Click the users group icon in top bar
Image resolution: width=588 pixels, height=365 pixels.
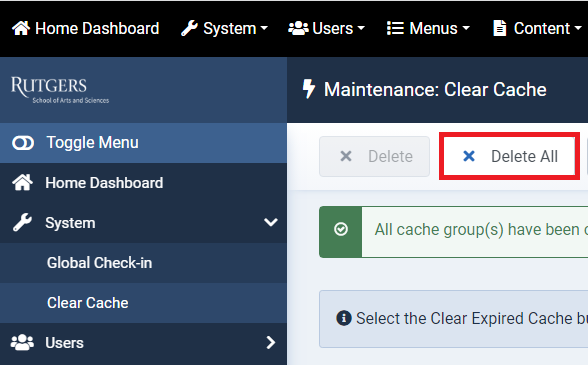pos(298,28)
